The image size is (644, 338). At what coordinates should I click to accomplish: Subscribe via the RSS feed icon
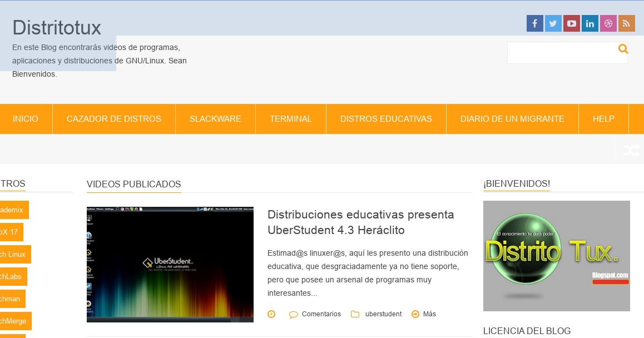[626, 23]
